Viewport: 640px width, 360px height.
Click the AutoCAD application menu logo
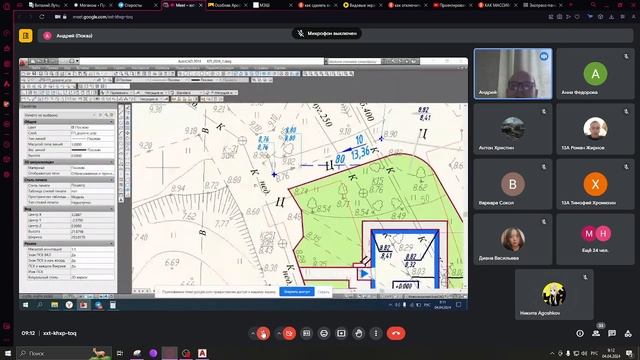click(23, 62)
